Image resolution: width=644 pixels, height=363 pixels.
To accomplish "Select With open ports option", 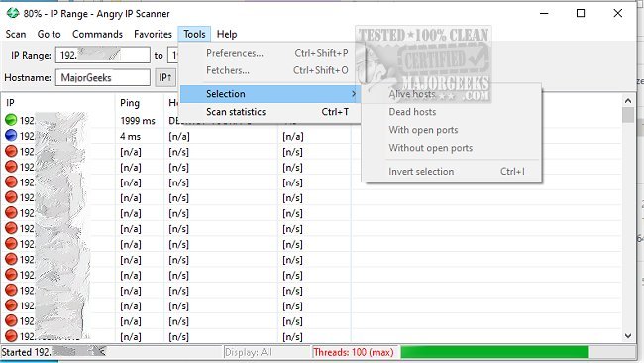I will pyautogui.click(x=423, y=130).
